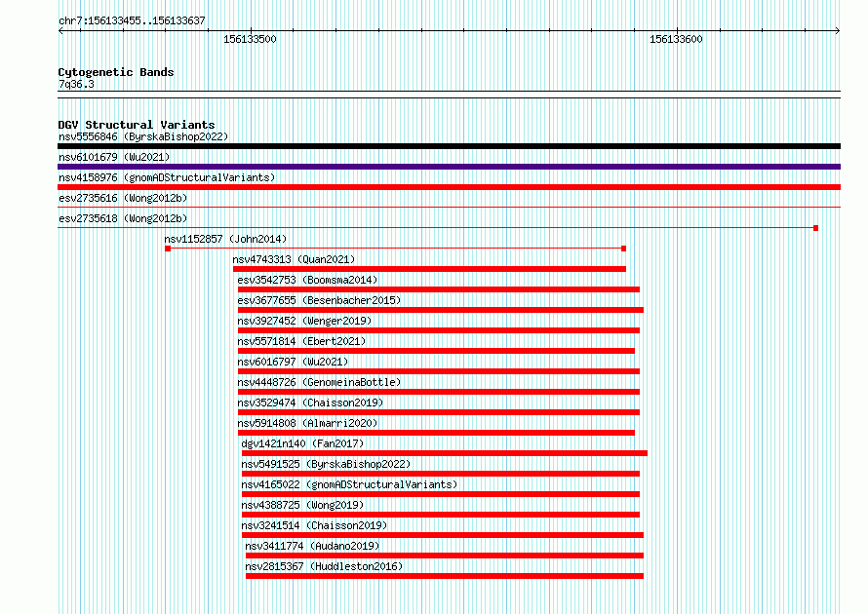Viewport: 868px width, 614px height.
Task: Click the esv2735618 (Wong2012b) label
Action: [123, 218]
